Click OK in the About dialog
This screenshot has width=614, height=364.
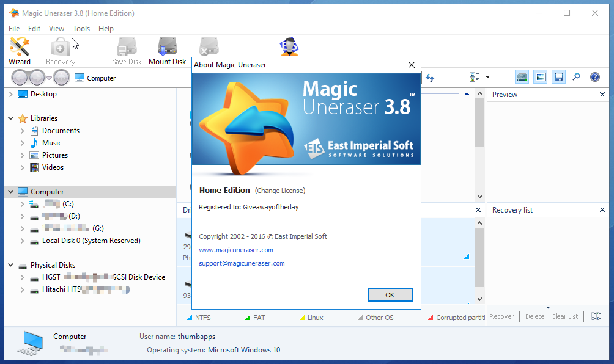click(390, 295)
